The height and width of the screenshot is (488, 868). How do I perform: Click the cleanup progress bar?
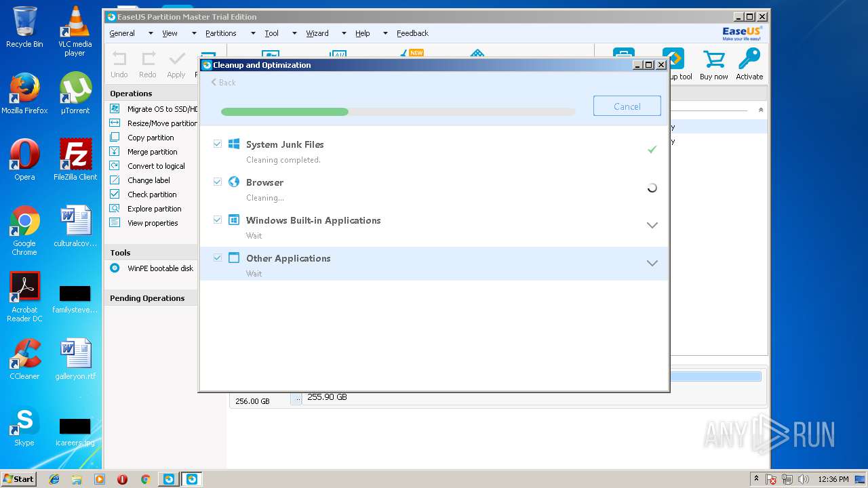pos(398,112)
